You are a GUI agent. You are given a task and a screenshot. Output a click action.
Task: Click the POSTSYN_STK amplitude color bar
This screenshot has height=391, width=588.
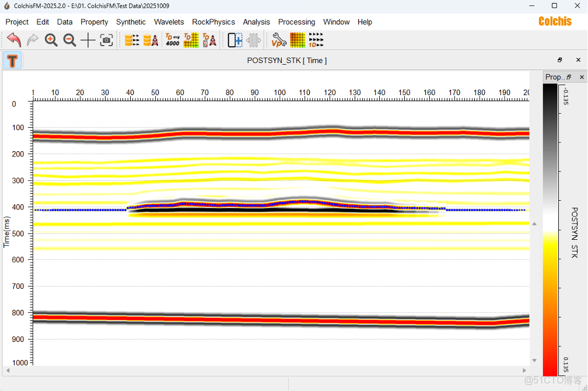pos(550,230)
